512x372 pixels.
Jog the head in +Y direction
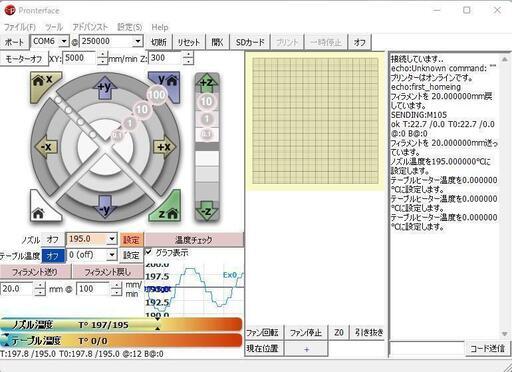(x=105, y=88)
